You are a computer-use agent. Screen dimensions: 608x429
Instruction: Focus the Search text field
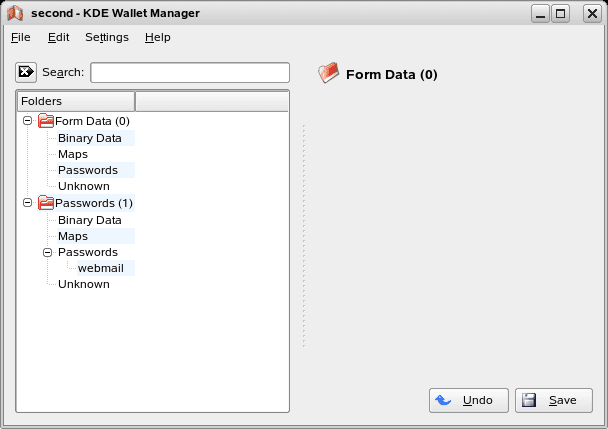190,72
